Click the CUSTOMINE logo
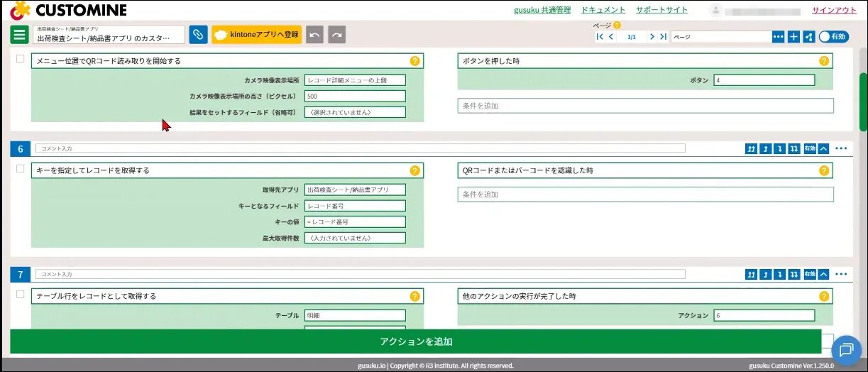 coord(69,10)
